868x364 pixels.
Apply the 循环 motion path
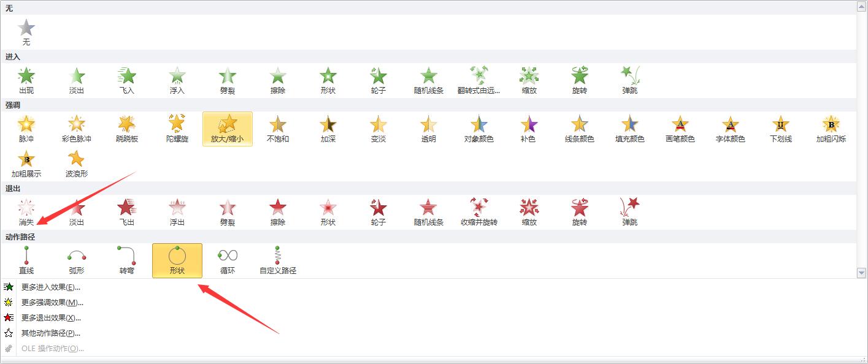pyautogui.click(x=228, y=260)
